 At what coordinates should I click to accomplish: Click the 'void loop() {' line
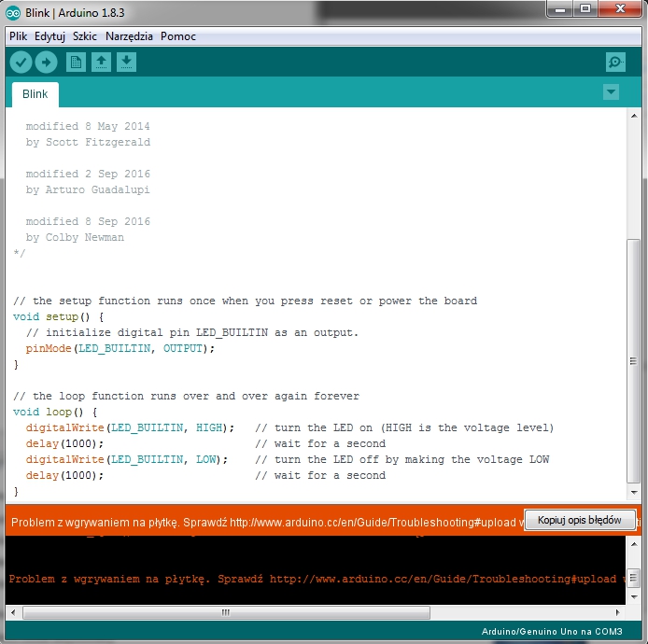55,412
